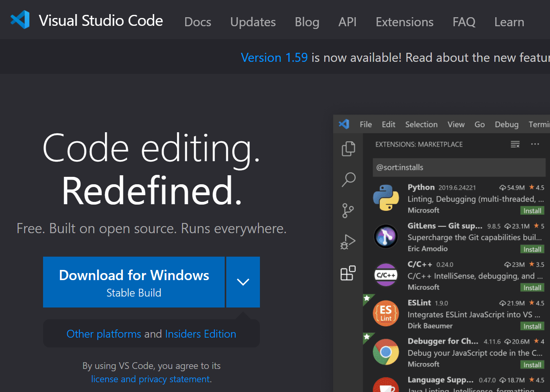Install the Debugger for Chrome extension
The image size is (550, 392).
[532, 365]
